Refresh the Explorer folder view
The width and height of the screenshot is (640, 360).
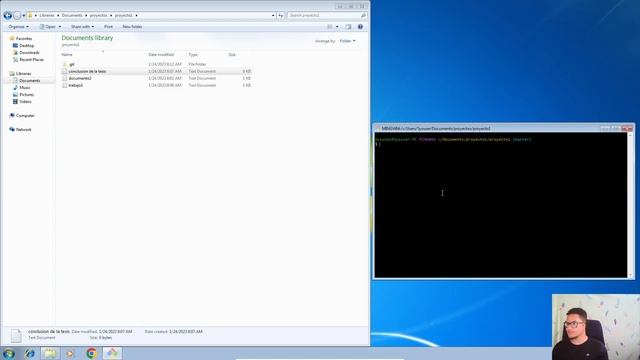pyautogui.click(x=281, y=15)
